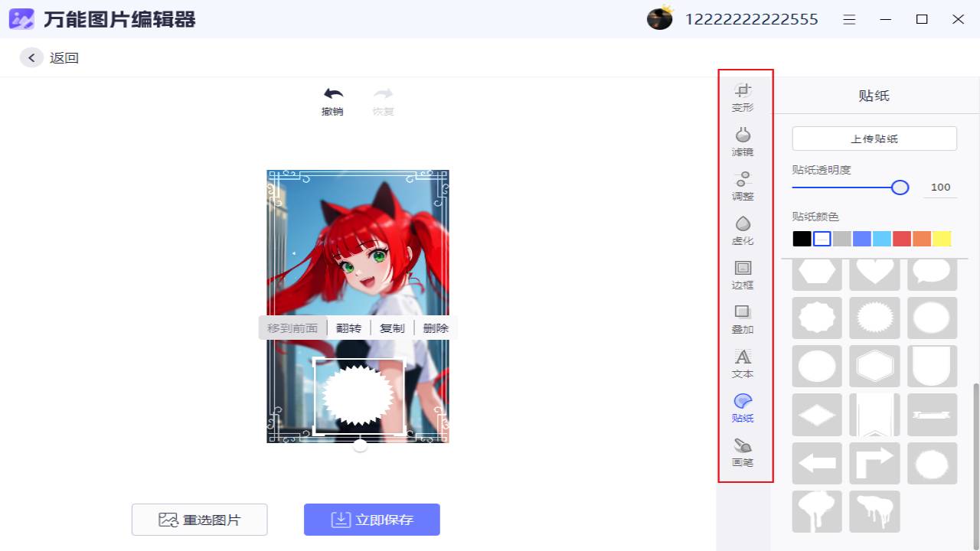Screen dimensions: 980x551
Task: Open the 边框 border options
Action: 742,275
